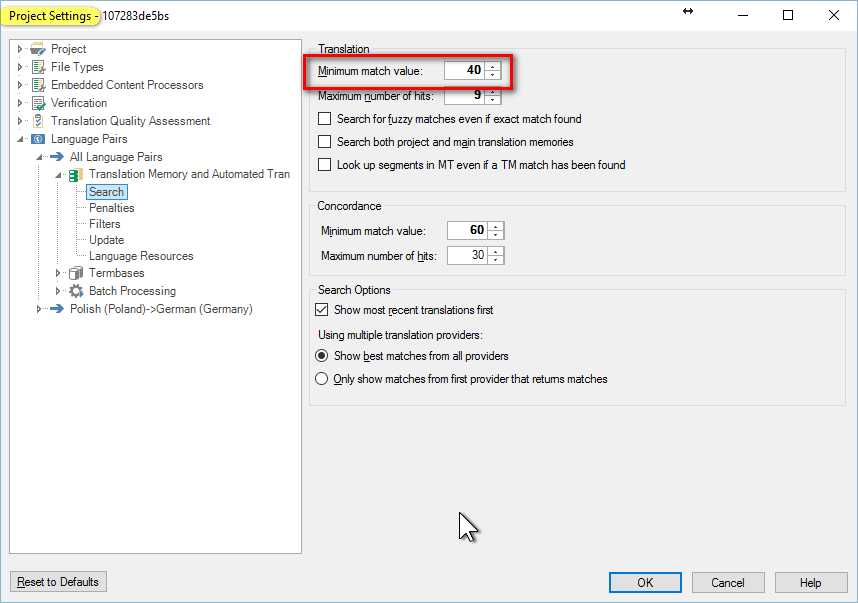
Task: Uncheck Show most recent translations first
Action: [322, 310]
